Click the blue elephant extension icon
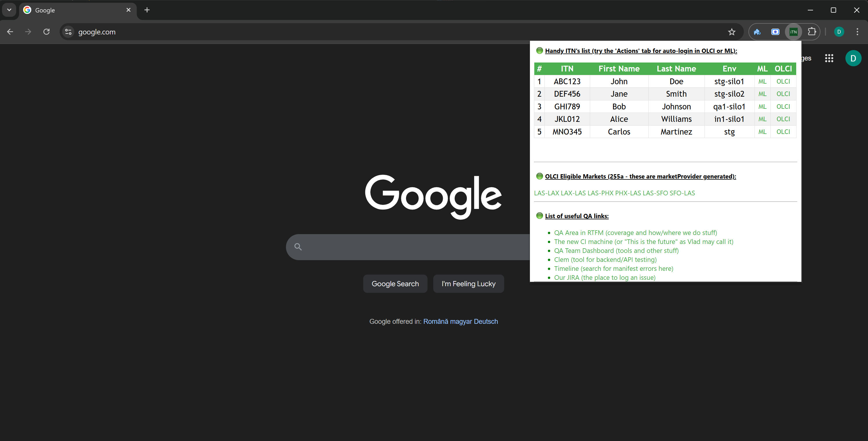The height and width of the screenshot is (441, 868). [x=757, y=32]
